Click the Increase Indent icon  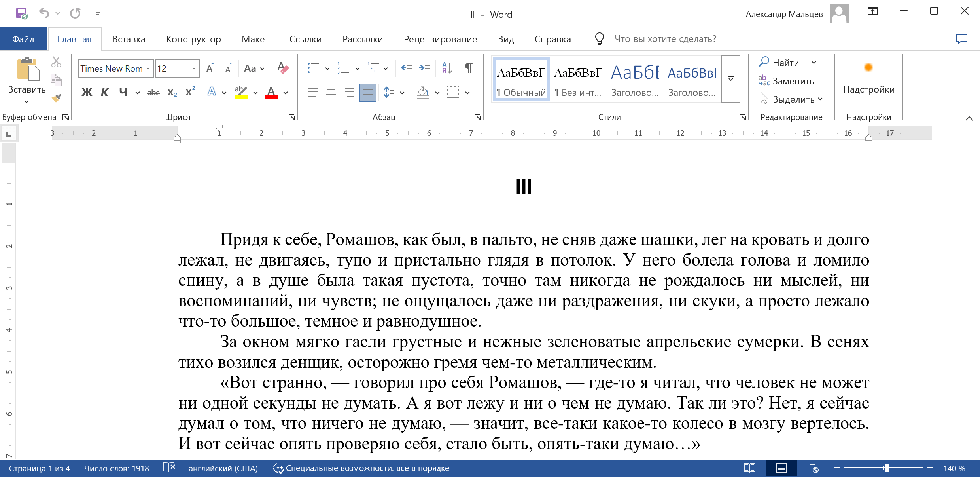pos(424,68)
